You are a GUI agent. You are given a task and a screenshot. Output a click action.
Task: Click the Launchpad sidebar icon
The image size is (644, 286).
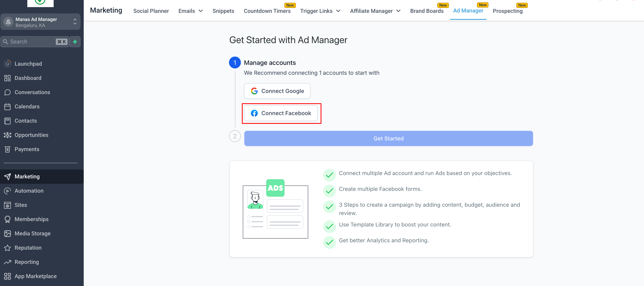[x=8, y=64]
